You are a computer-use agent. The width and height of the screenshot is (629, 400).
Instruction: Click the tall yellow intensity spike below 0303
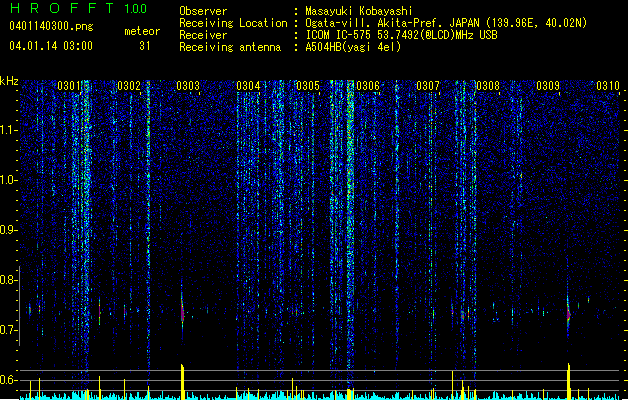[183, 382]
